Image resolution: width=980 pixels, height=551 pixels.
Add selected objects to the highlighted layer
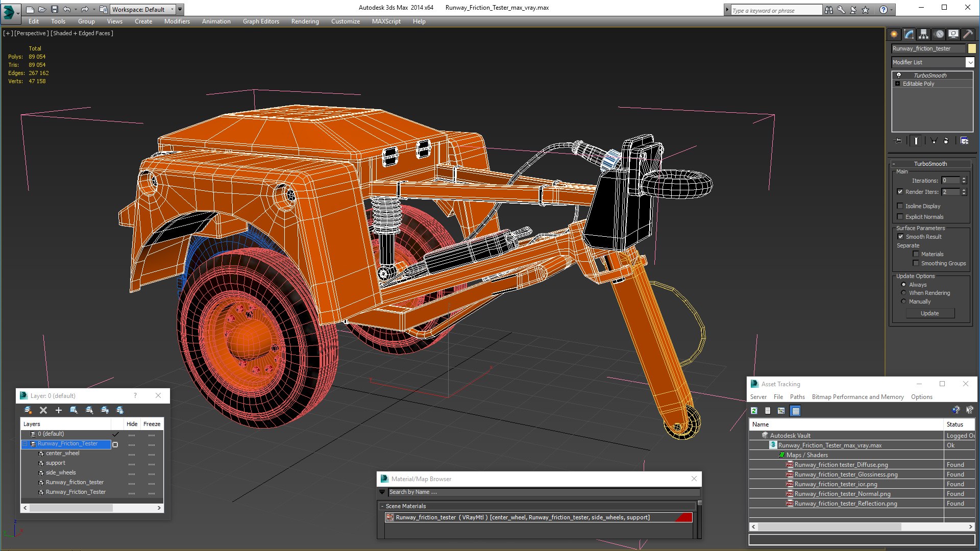pos(59,410)
